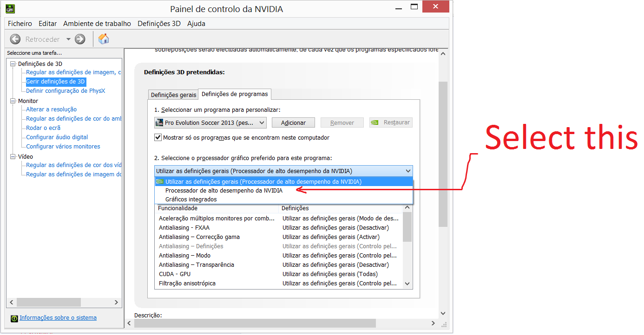Open the Pro Evolution Soccer 2013 program dropdown
The image size is (644, 335).
(x=210, y=122)
